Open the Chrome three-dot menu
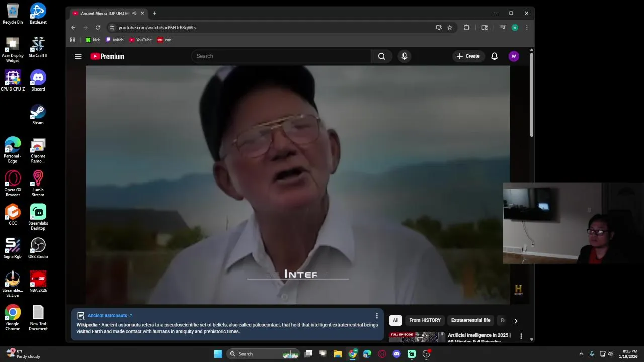Screen dimensions: 644x362 [x=527, y=28]
